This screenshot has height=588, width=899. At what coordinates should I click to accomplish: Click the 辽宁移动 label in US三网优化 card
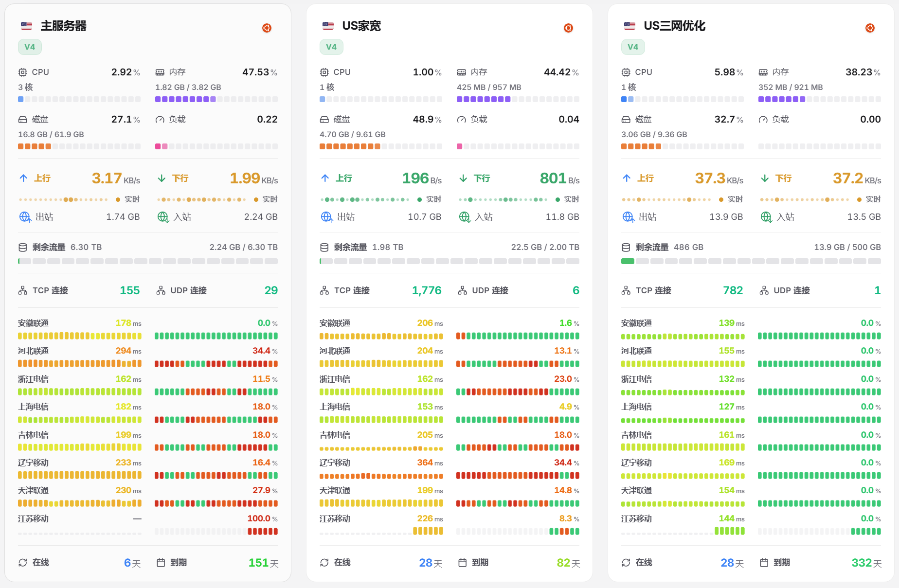tap(636, 463)
